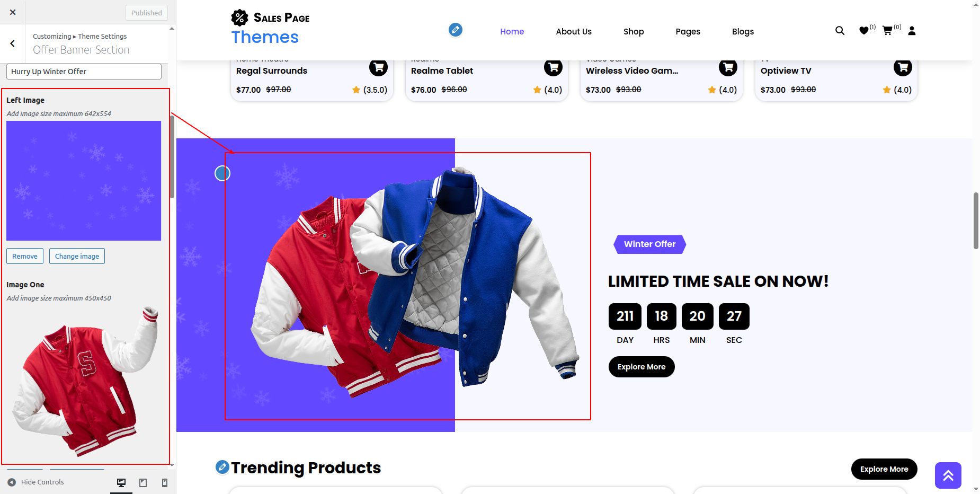Click the scroll-to-top arrow button

click(x=948, y=475)
